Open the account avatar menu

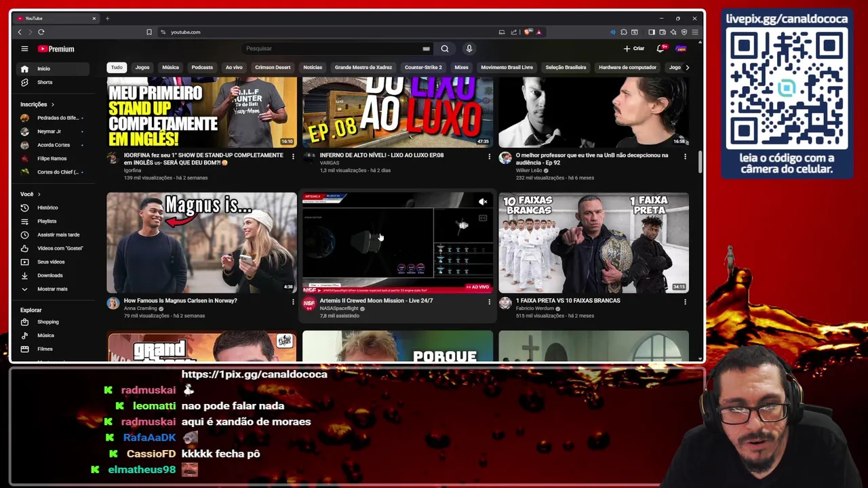pos(681,49)
